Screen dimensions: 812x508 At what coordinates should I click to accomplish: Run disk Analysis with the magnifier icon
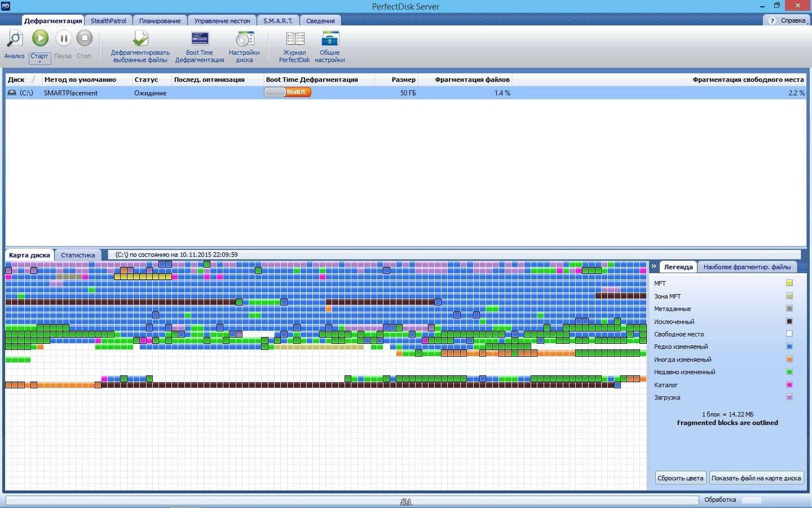point(14,39)
